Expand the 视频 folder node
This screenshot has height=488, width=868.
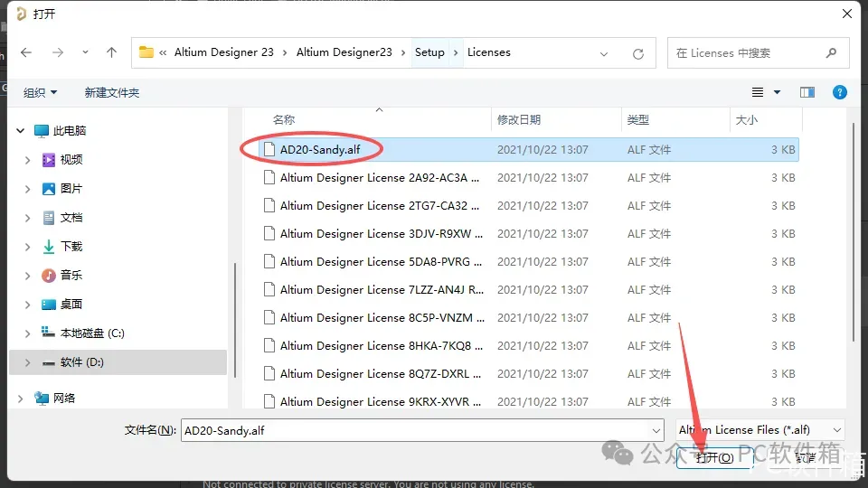pyautogui.click(x=28, y=160)
